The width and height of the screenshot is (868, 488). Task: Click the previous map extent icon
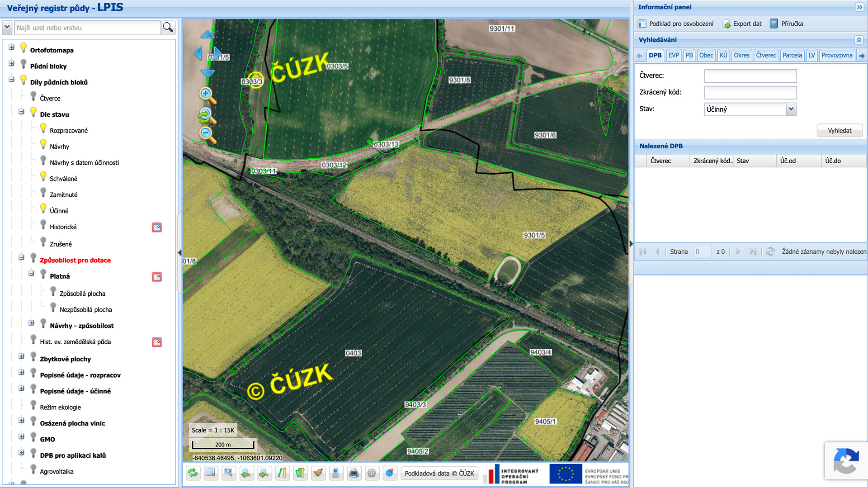(246, 473)
